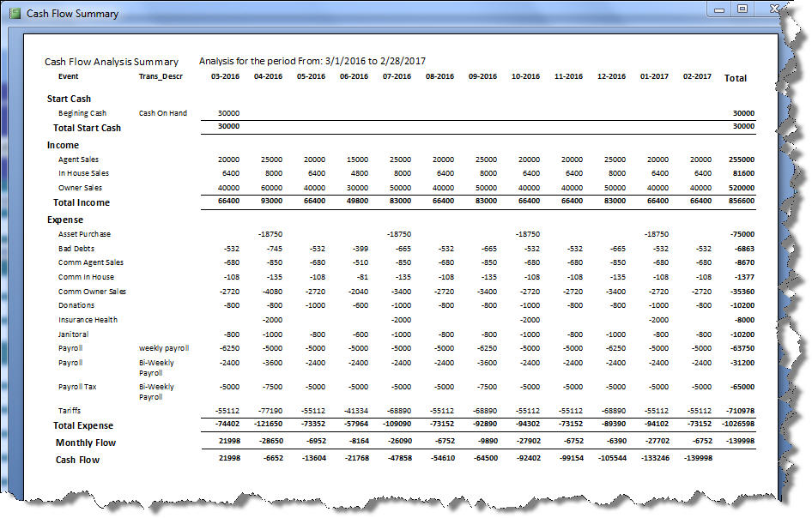The width and height of the screenshot is (812, 518).
Task: Select the '12-2016' column header
Action: 612,76
